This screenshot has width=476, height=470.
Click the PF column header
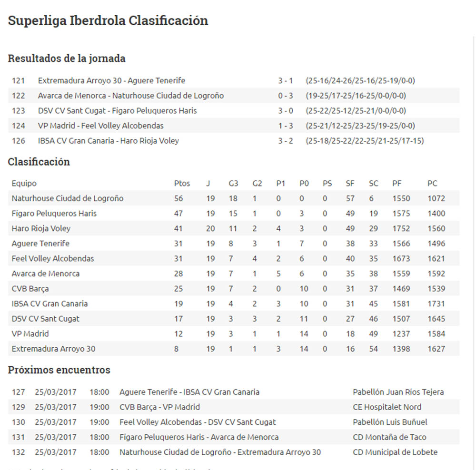click(x=397, y=183)
